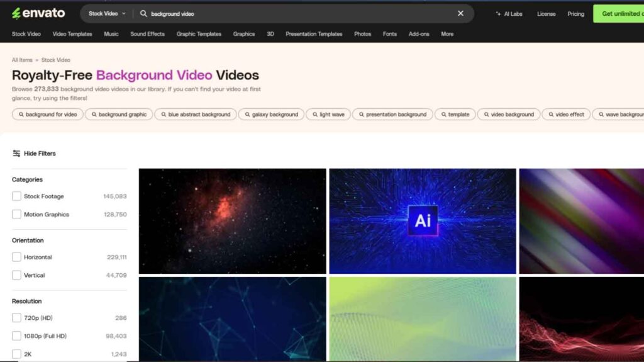Click into the 'background video' search field
This screenshot has height=362, width=644.
pyautogui.click(x=302, y=14)
